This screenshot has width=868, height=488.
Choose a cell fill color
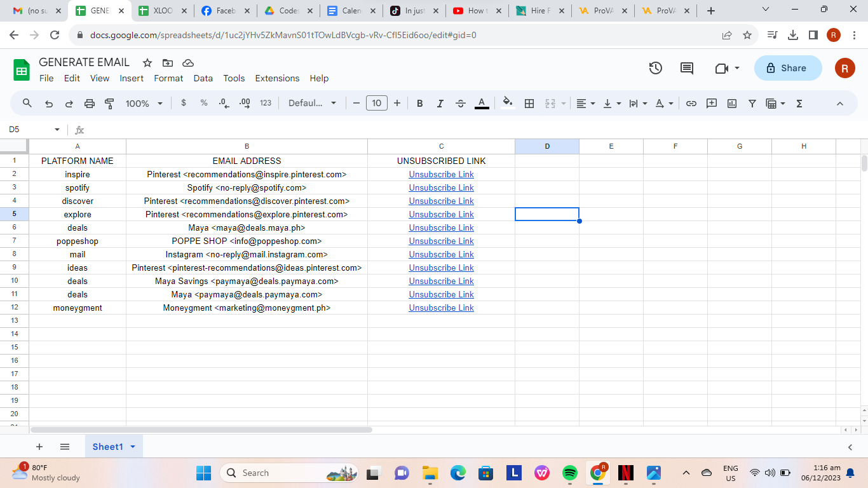pos(508,103)
